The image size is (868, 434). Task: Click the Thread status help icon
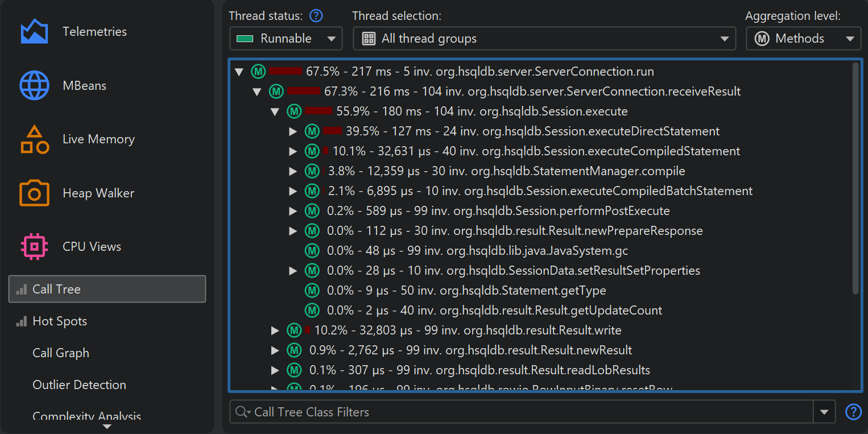316,16
